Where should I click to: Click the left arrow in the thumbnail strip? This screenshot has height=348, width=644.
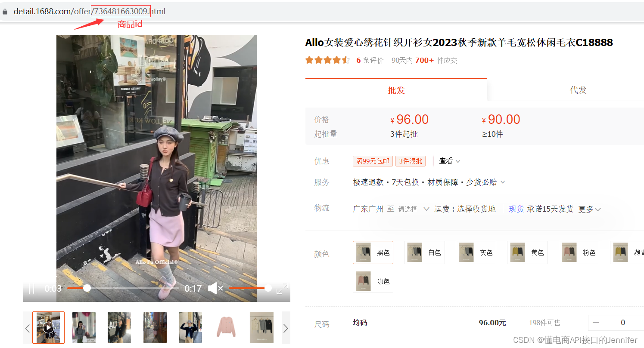coord(27,327)
